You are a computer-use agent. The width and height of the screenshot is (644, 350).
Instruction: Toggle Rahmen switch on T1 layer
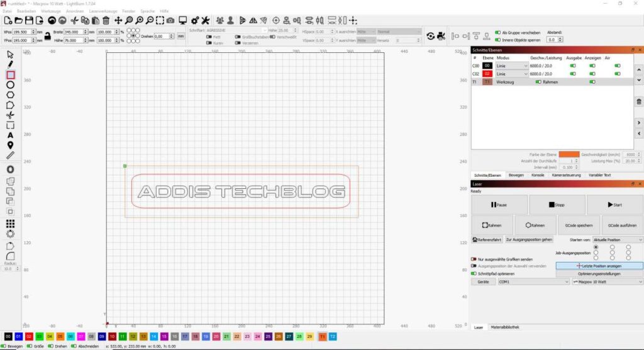click(x=538, y=82)
